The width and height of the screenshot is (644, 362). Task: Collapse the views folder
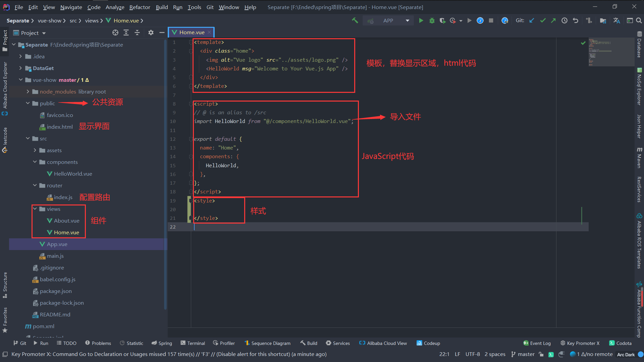point(35,209)
